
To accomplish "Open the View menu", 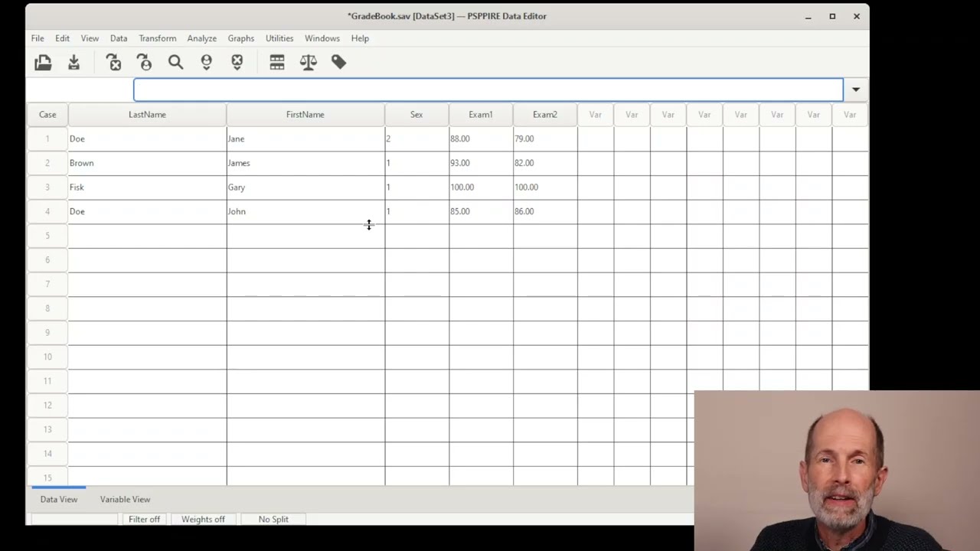I will 90,38.
